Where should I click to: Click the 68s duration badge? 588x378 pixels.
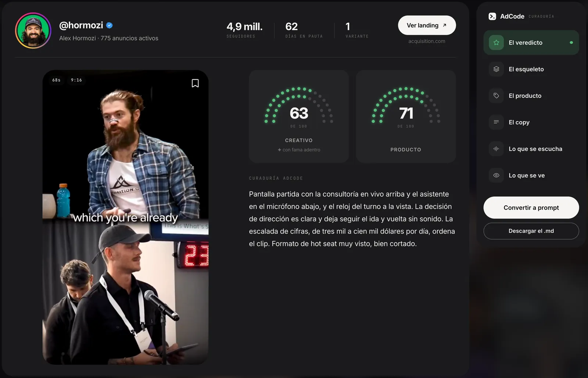[x=56, y=80]
